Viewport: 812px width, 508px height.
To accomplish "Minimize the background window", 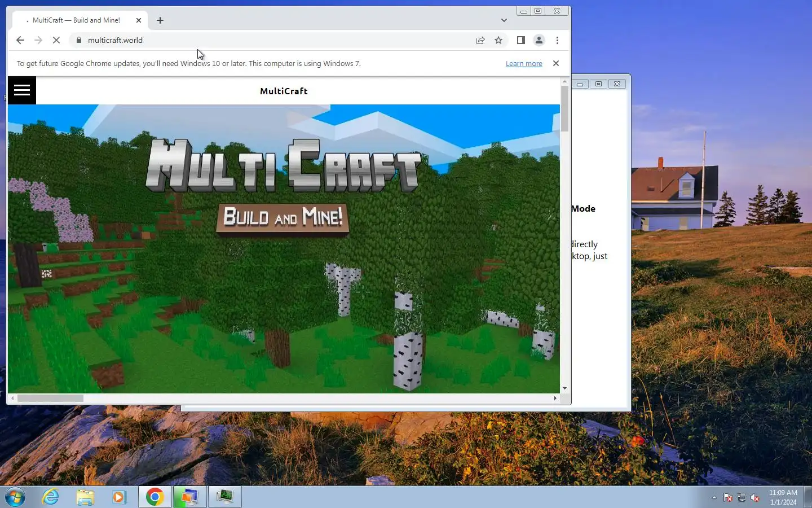I will (580, 84).
